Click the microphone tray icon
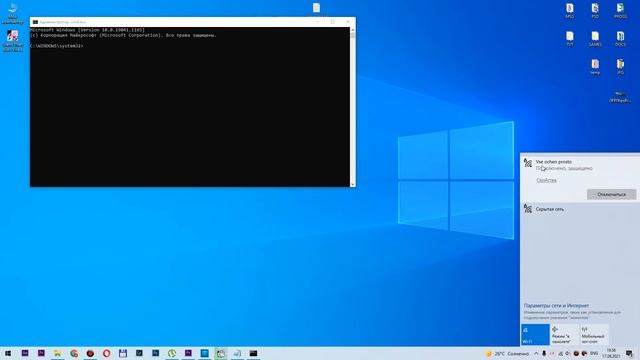Viewport: 640px width, 360px height. [x=544, y=353]
